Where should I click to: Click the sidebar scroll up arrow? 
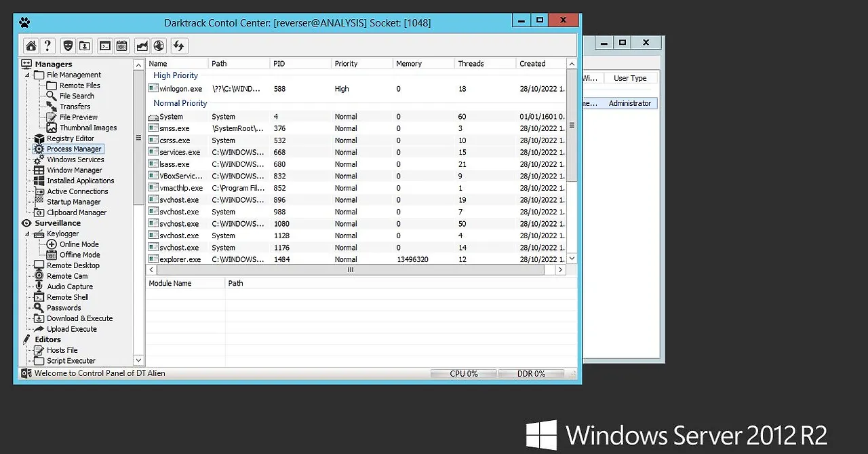coord(139,64)
